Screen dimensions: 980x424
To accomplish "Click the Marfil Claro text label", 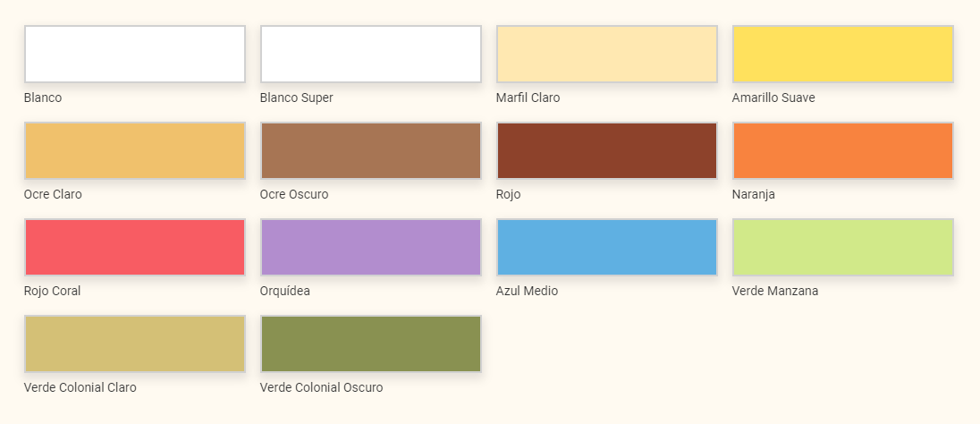I will 528,98.
